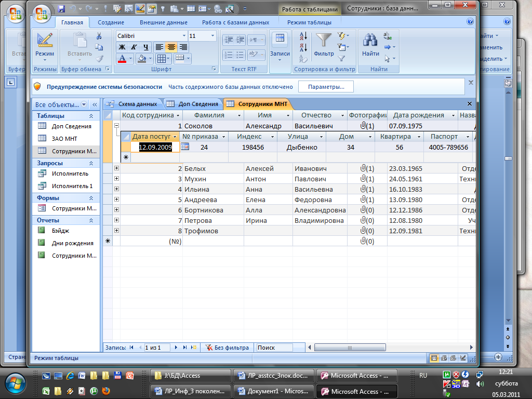Align text right
This screenshot has height=399, width=532.
(x=183, y=47)
